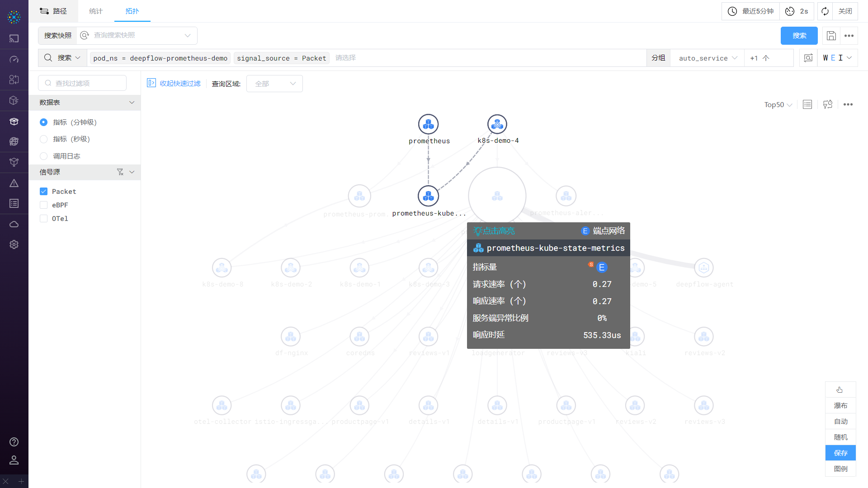This screenshot has height=488, width=868.
Task: Click the refresh icon next to 关闭
Action: 825,11
